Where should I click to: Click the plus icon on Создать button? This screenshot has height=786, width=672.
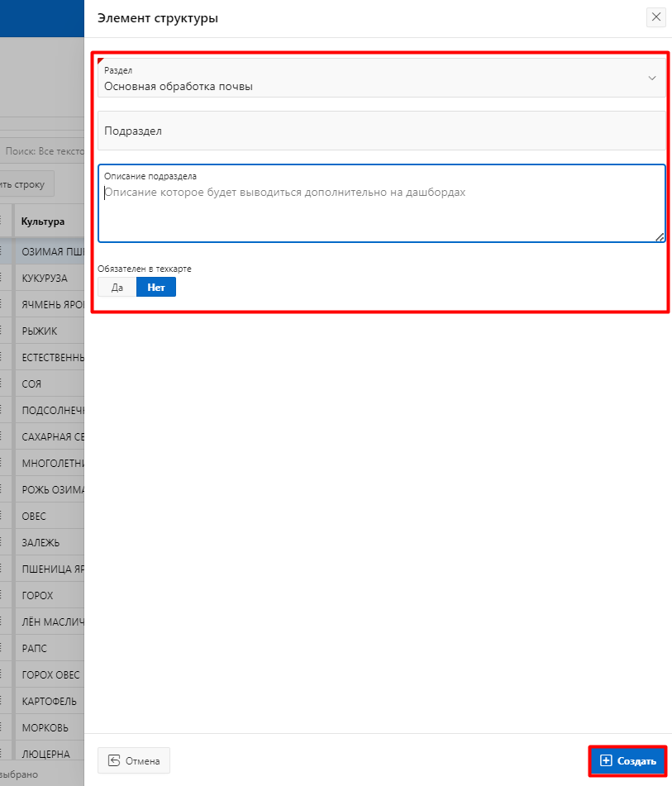606,760
